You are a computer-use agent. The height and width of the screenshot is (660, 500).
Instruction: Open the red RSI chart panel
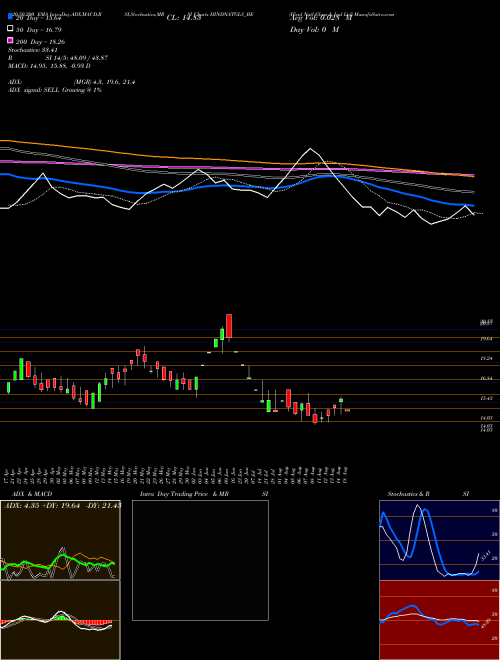pos(439,620)
